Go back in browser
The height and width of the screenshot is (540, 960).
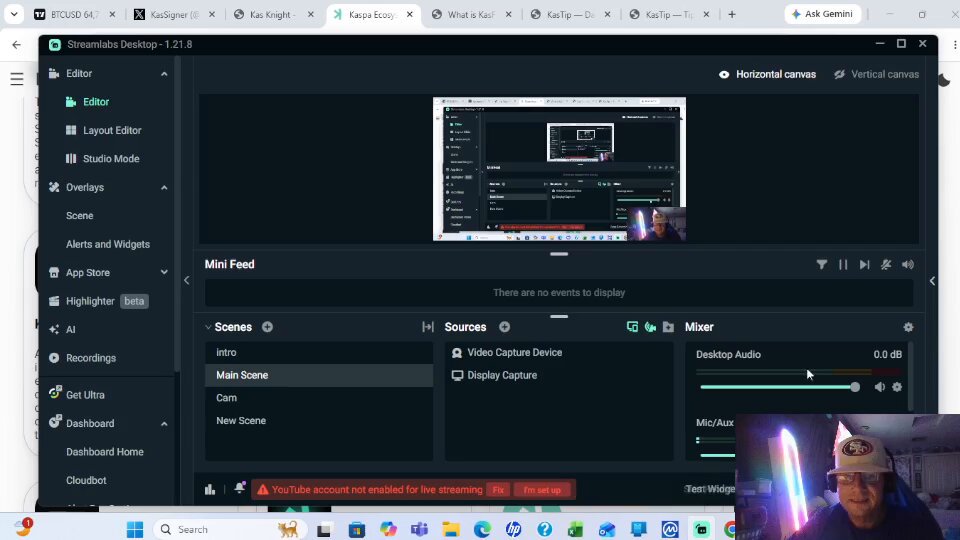pos(17,44)
